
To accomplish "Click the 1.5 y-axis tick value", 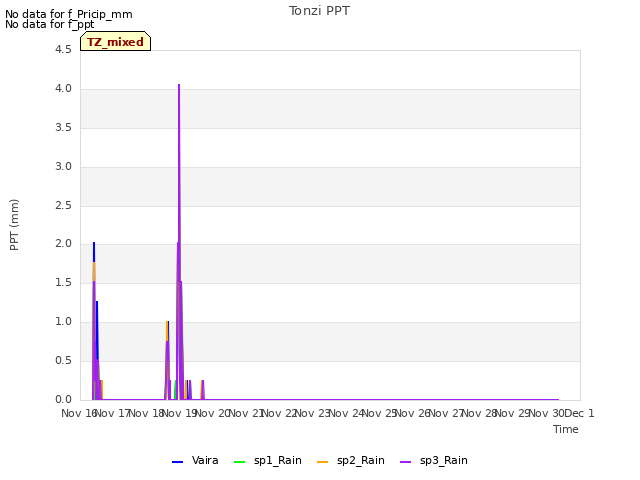I will (x=63, y=282).
